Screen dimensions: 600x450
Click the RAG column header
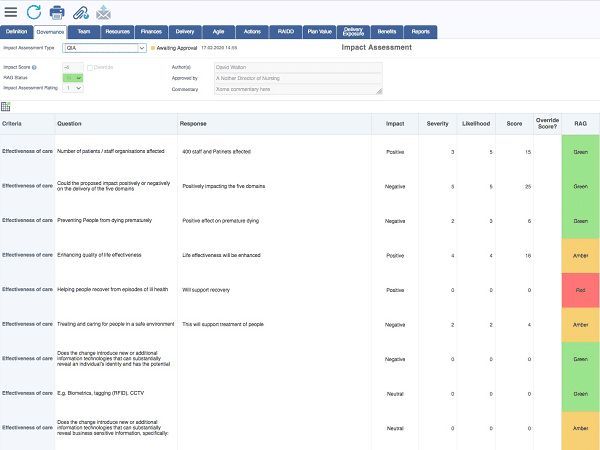pyautogui.click(x=580, y=124)
